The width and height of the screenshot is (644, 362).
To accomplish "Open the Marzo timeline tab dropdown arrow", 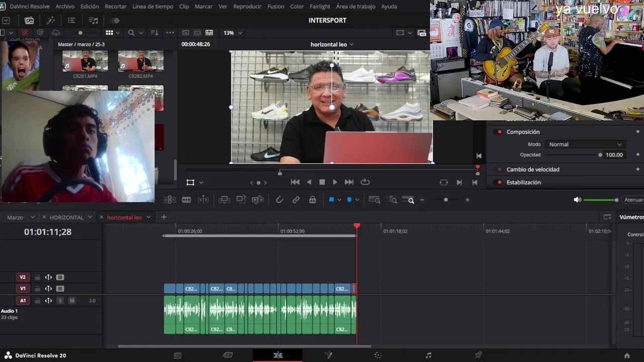I will pos(33,217).
